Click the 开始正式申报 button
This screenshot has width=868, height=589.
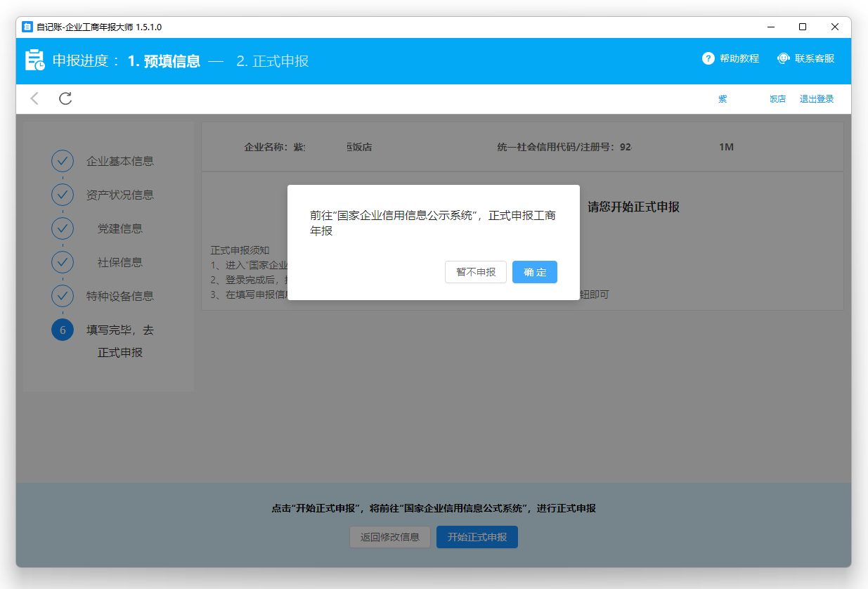click(x=477, y=537)
